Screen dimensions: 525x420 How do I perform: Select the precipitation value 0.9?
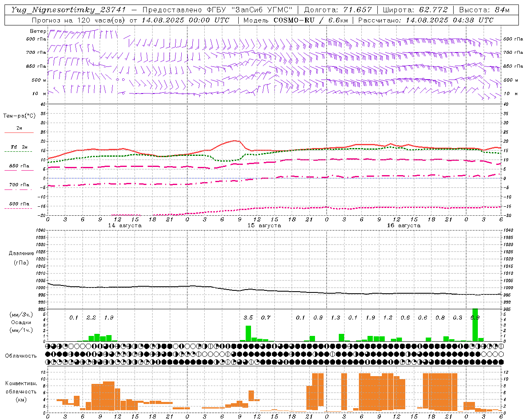coord(318,318)
